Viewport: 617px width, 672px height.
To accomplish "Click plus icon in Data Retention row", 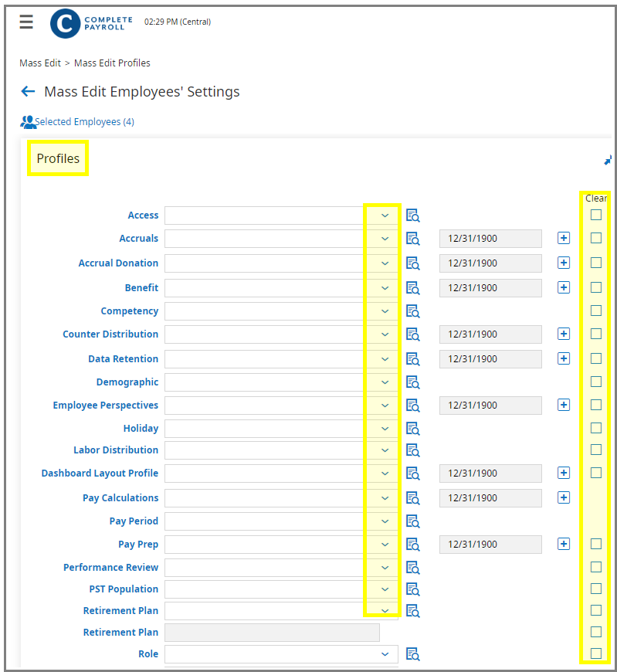I will [x=564, y=358].
